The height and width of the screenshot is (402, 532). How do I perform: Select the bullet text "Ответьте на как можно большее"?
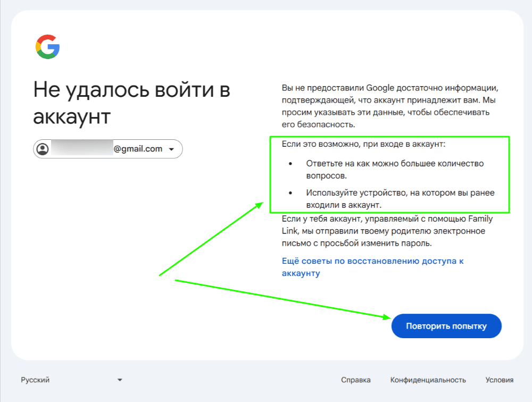tap(394, 169)
